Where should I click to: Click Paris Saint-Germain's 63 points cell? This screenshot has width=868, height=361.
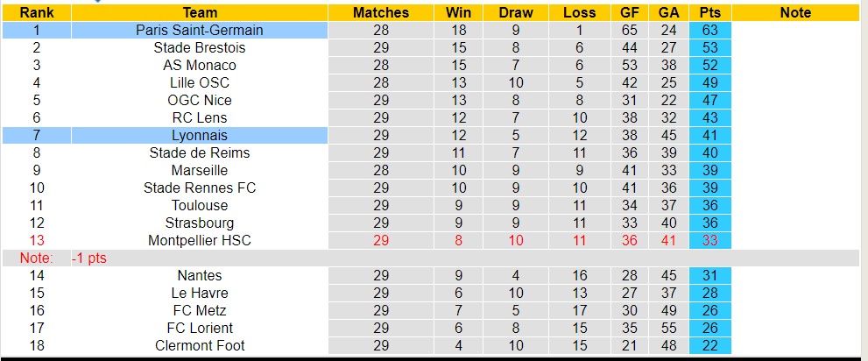[x=710, y=30]
